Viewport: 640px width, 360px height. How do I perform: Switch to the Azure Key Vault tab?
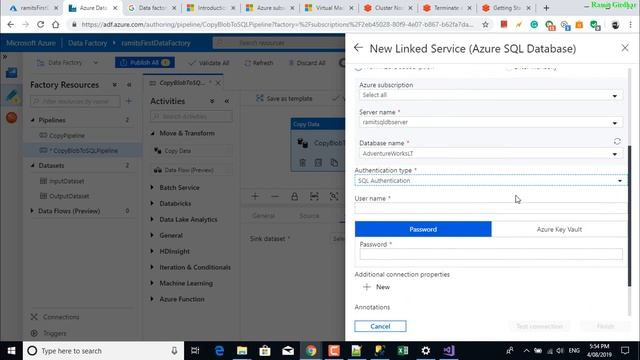tap(559, 229)
